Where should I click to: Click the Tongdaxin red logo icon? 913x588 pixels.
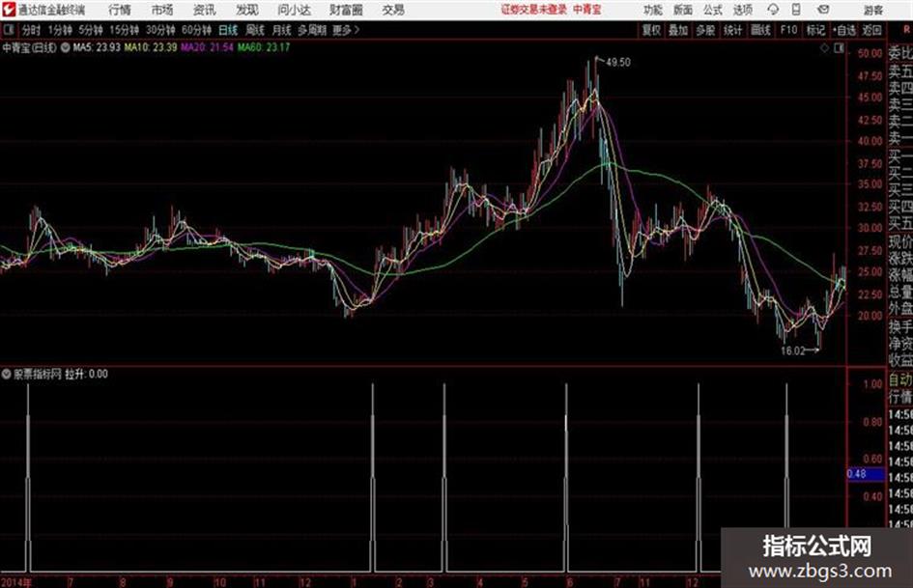[x=9, y=10]
